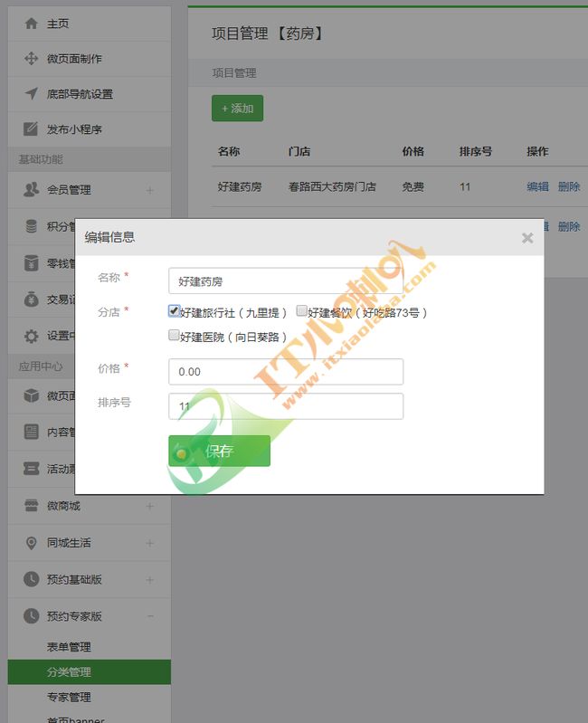This screenshot has width=588, height=723.
Task: Click 删除 link in the second table row
Action: click(569, 226)
